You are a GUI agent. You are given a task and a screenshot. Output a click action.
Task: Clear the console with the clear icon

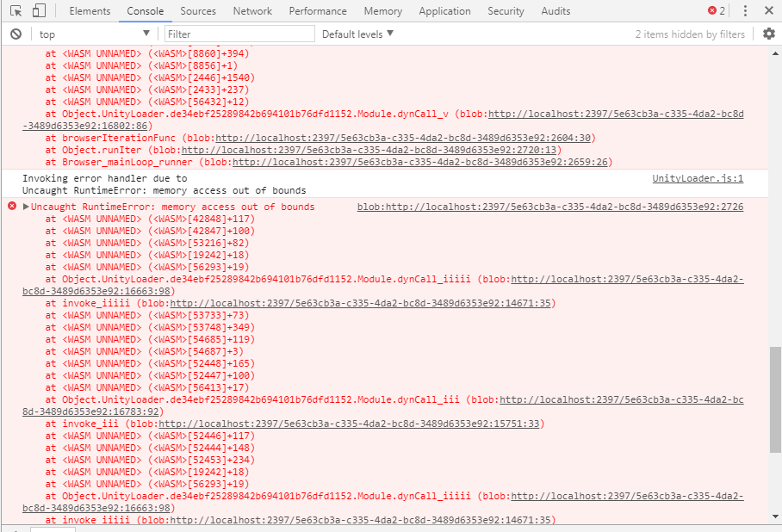[16, 34]
